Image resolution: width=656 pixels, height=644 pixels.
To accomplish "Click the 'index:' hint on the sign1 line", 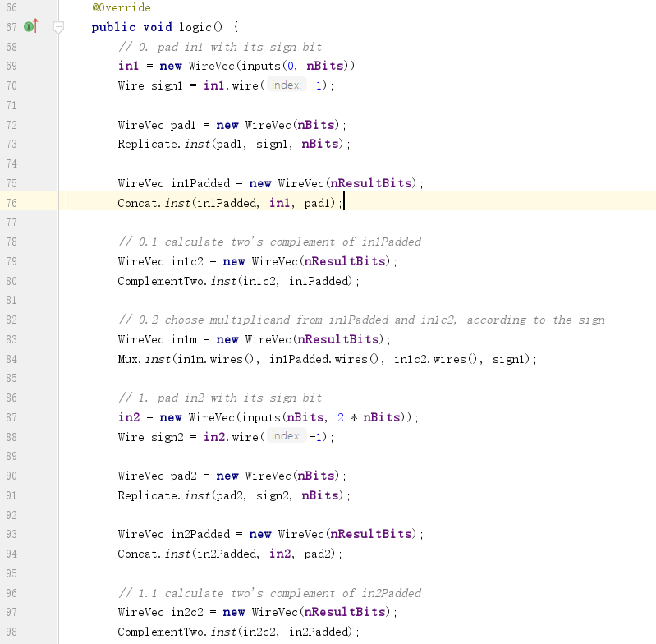I will pyautogui.click(x=287, y=85).
